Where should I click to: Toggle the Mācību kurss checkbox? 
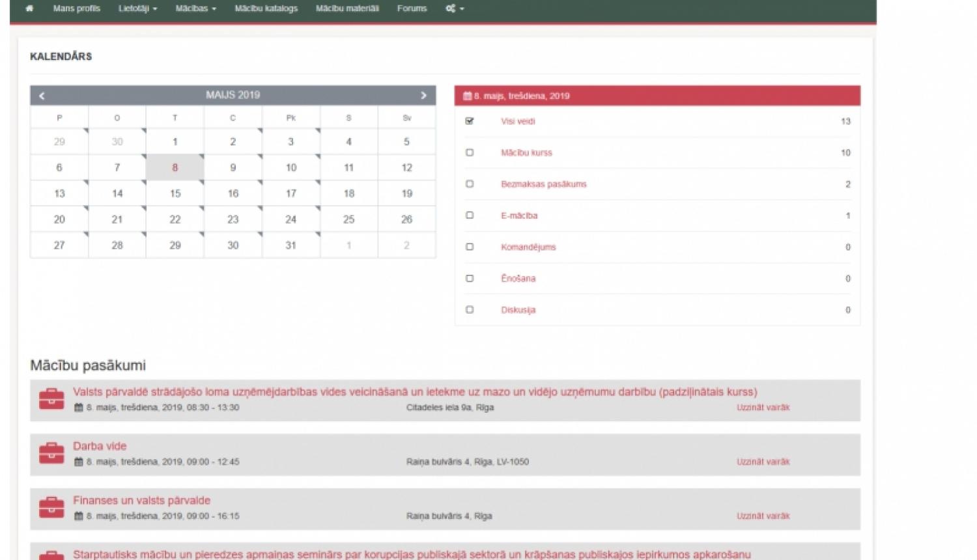pos(470,152)
